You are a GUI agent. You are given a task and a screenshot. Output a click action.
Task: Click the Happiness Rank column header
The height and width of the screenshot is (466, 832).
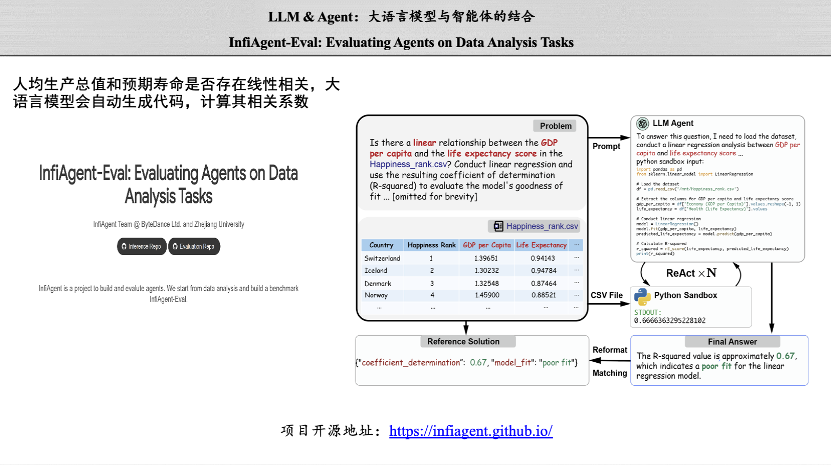coord(430,245)
